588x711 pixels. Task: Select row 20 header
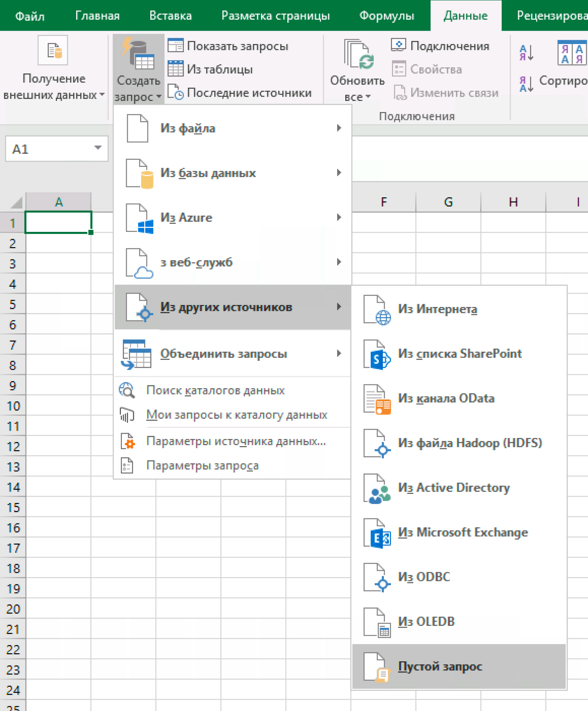tap(13, 608)
